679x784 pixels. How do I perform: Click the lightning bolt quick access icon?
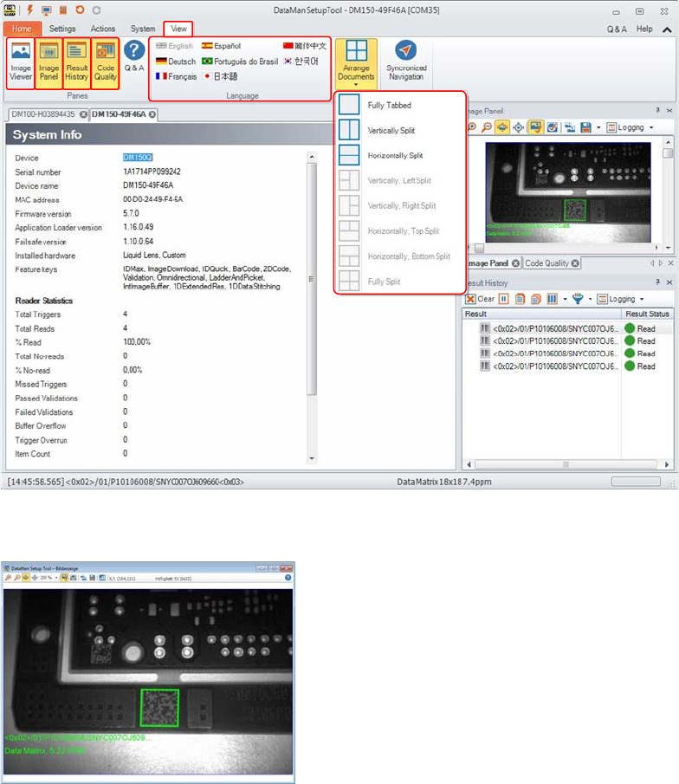tap(29, 10)
